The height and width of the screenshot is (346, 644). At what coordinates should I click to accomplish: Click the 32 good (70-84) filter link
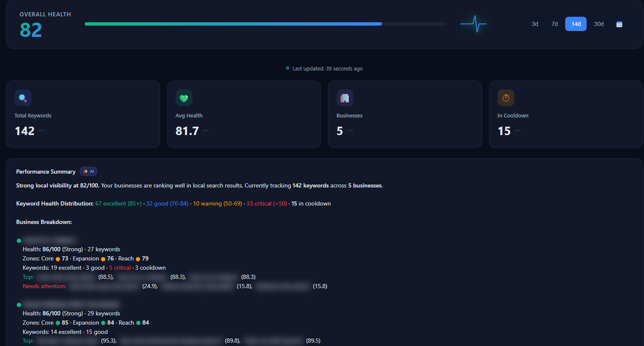167,203
